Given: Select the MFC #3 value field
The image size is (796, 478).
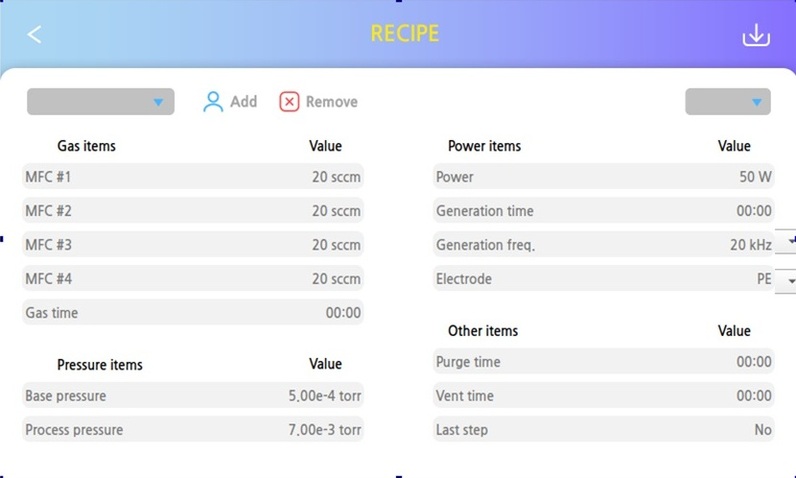Looking at the screenshot, I should click(x=336, y=245).
